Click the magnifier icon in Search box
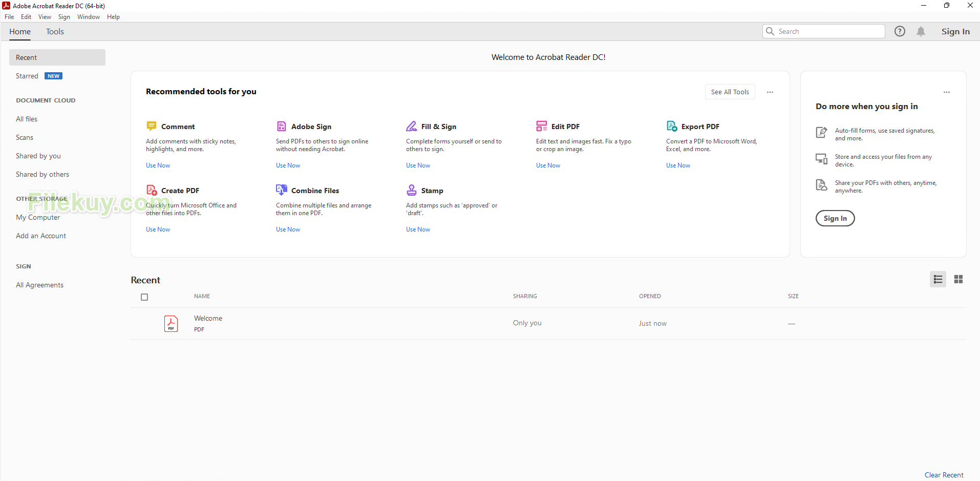Screen dimensions: 980x481 770,31
